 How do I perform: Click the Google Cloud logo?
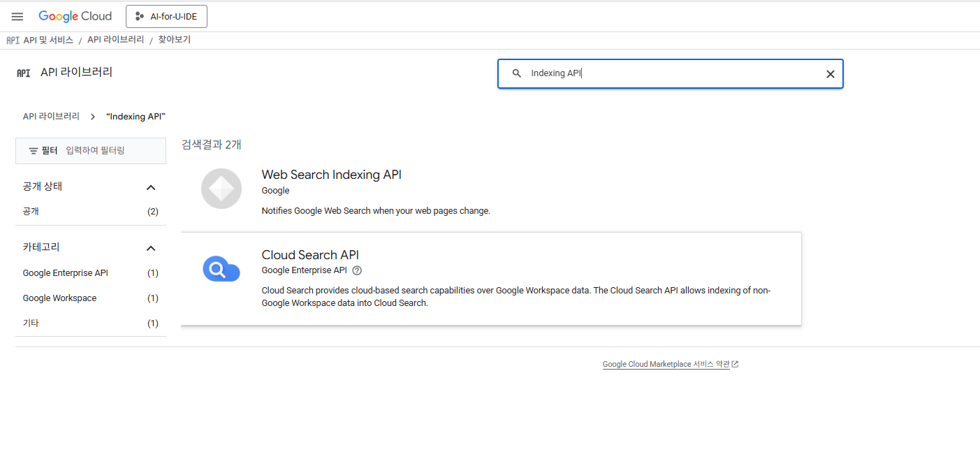(75, 16)
